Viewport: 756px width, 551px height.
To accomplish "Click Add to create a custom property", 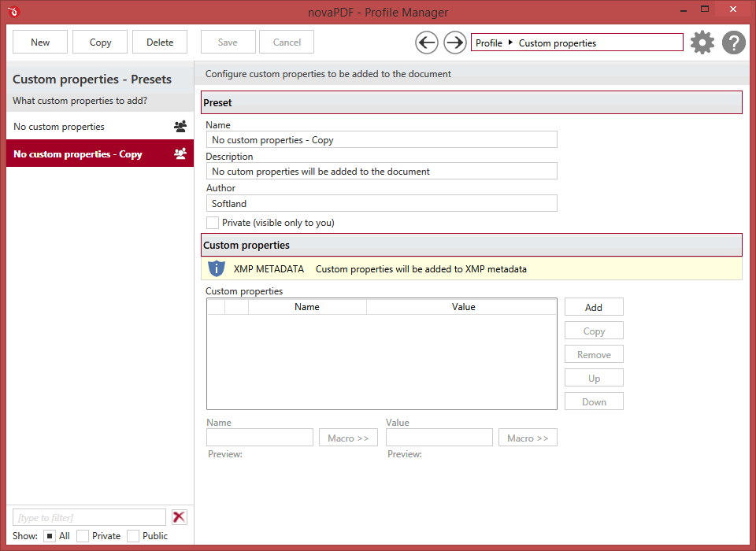I will coord(594,307).
